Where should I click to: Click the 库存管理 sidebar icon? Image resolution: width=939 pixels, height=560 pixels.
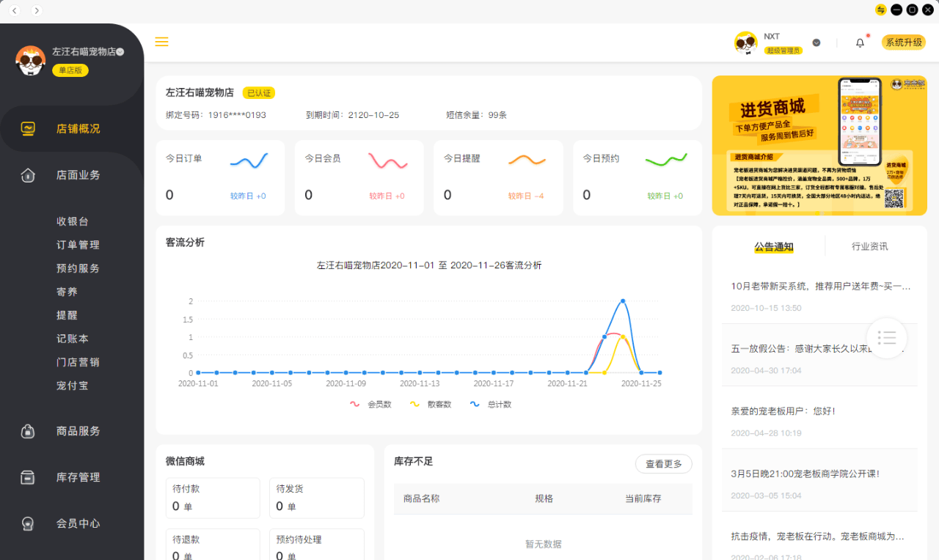click(28, 477)
